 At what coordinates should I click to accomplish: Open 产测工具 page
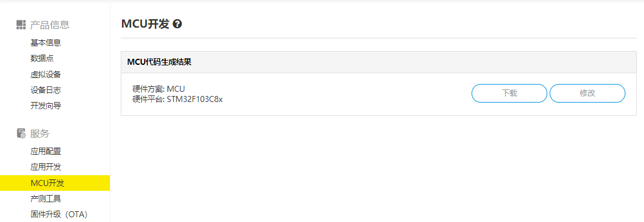point(46,199)
